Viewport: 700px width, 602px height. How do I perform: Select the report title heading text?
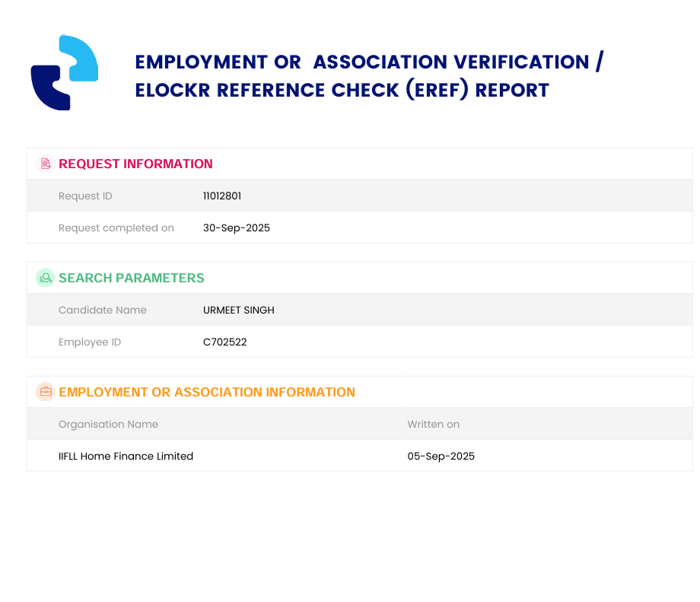tap(368, 76)
